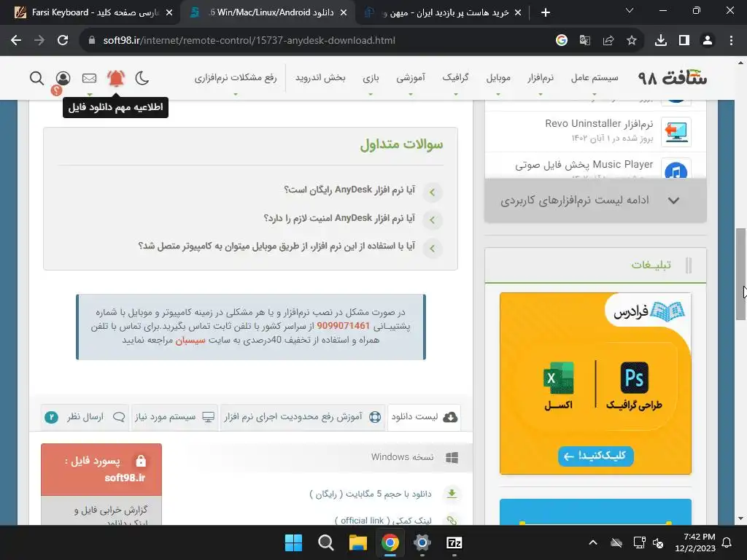Open the envelope messages icon
747x560 pixels.
coord(89,78)
